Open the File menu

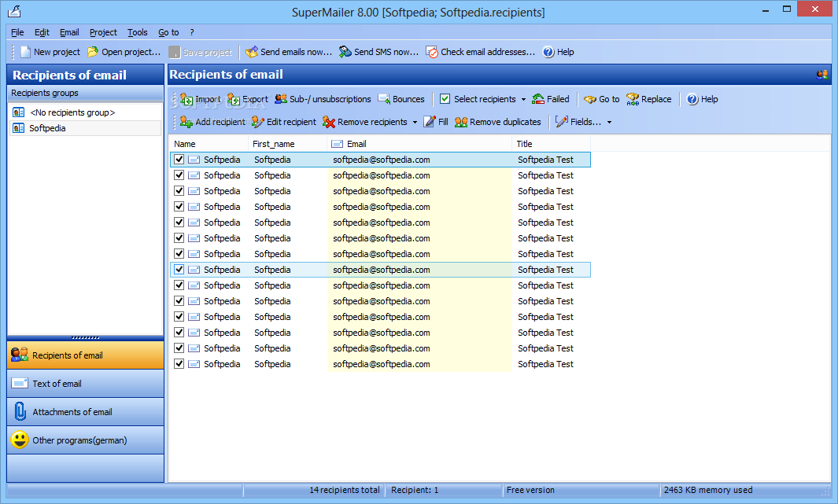17,32
